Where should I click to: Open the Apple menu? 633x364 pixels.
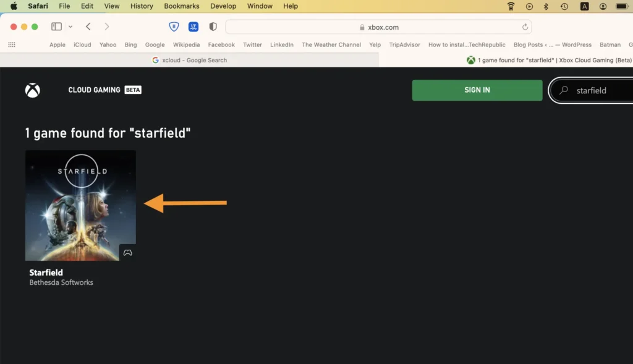14,6
